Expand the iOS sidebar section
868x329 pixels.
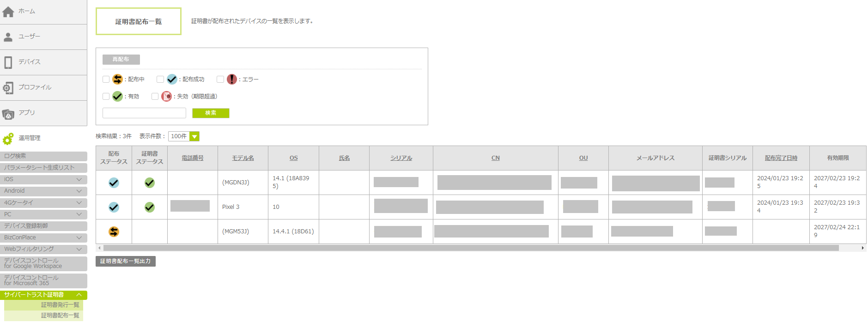pyautogui.click(x=43, y=179)
